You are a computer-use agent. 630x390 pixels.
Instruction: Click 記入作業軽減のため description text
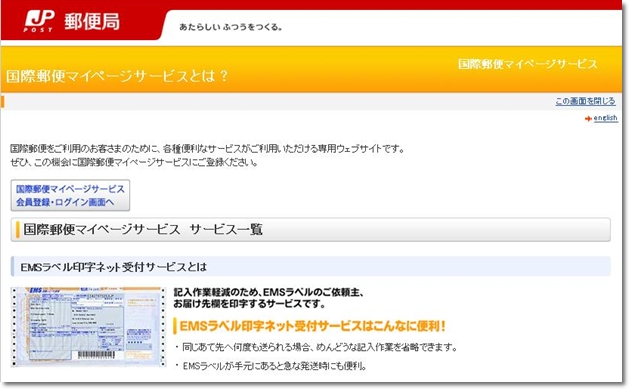tap(268, 298)
